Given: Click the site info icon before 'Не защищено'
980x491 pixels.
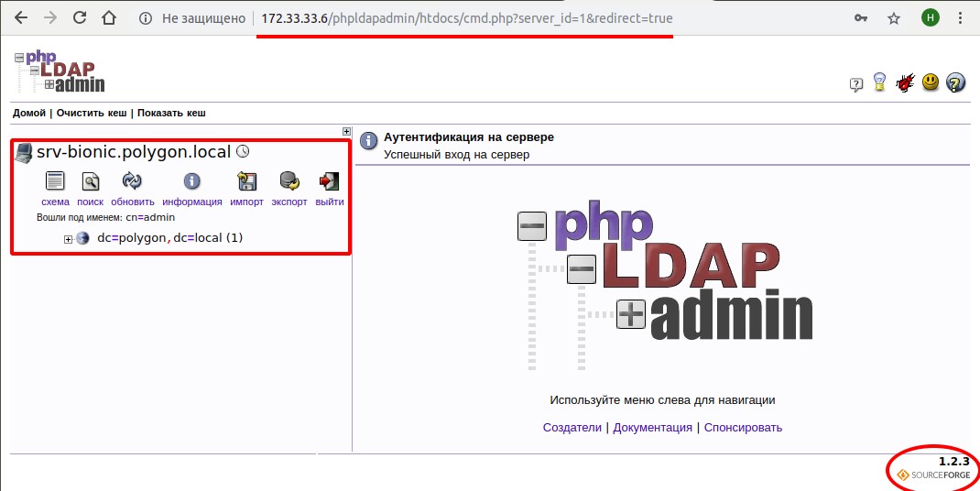Looking at the screenshot, I should pos(146,18).
